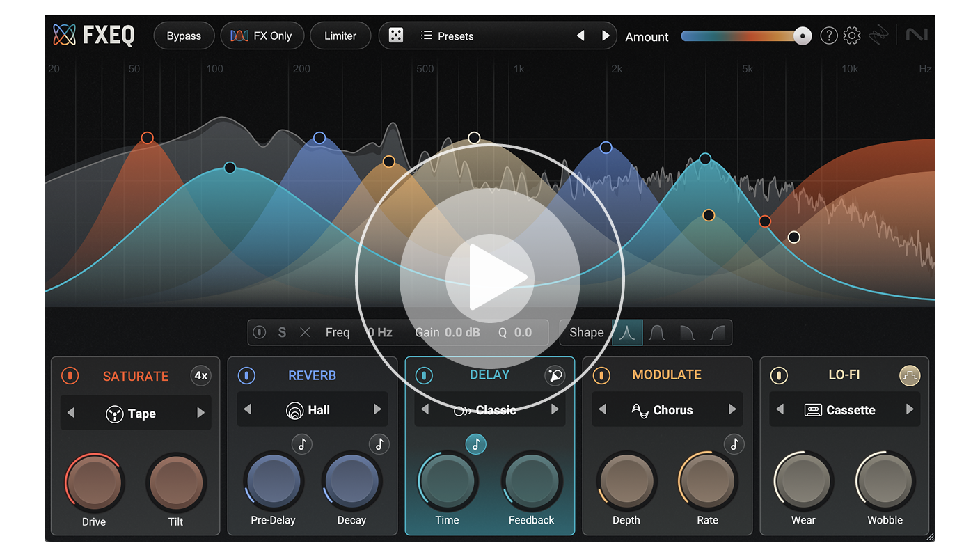Open the Tape saturation type selector
Viewport: 980px width, 557px height.
pos(136,414)
